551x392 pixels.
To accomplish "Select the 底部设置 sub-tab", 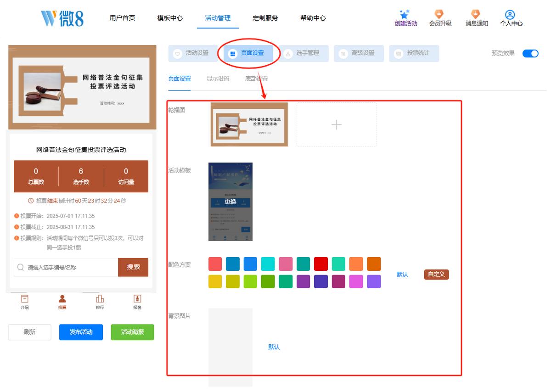I will point(256,78).
